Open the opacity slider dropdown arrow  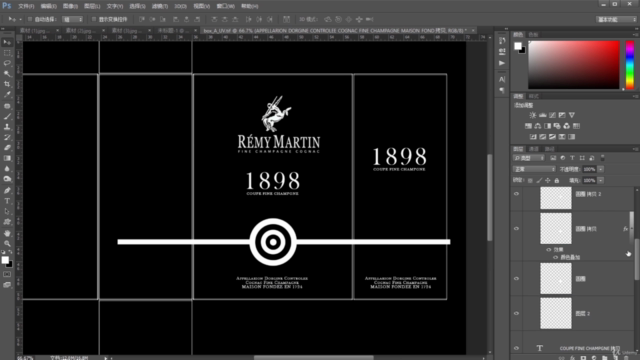coord(601,169)
